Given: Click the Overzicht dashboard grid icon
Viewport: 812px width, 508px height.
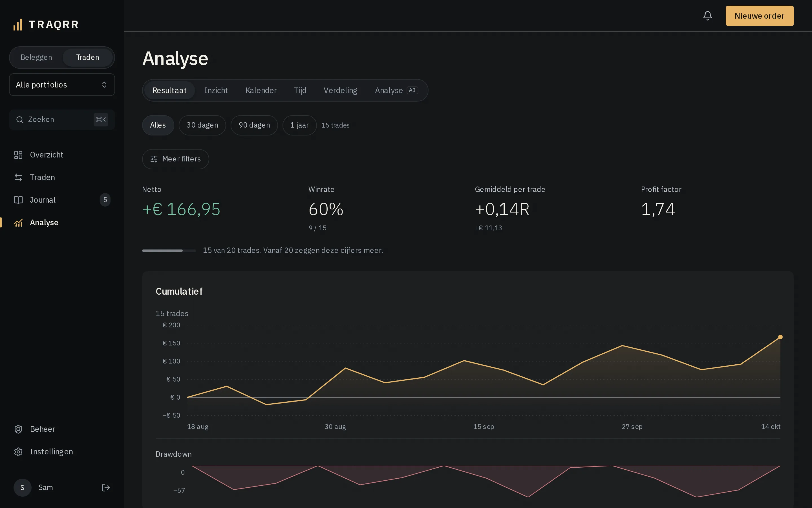Looking at the screenshot, I should [18, 155].
